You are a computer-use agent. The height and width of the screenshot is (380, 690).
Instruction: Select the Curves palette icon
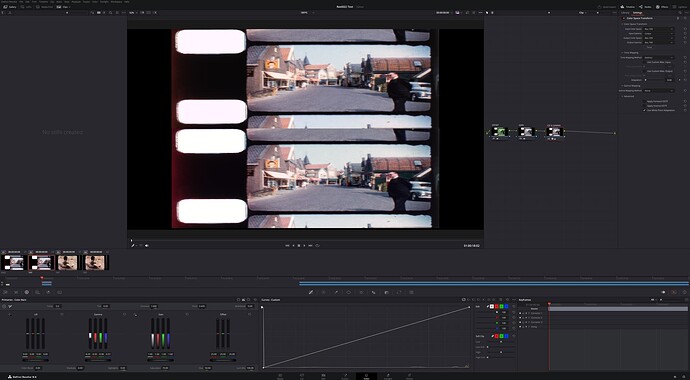click(x=311, y=292)
